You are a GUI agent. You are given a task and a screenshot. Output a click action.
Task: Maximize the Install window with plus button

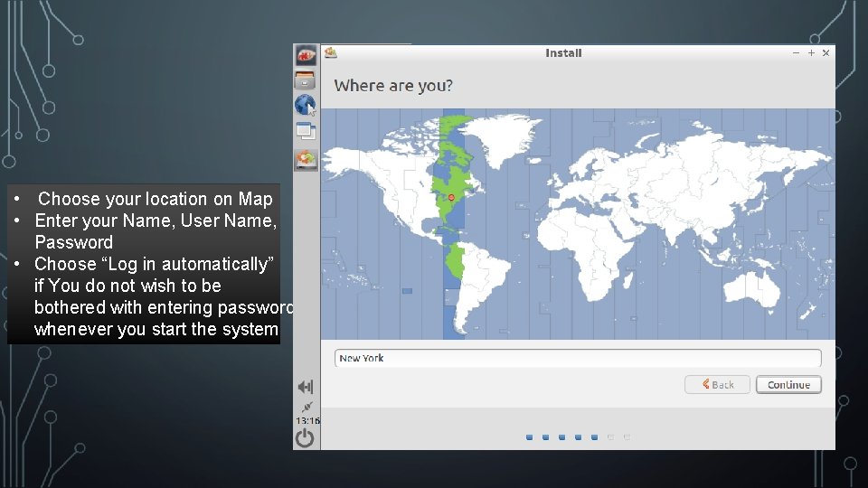811,53
